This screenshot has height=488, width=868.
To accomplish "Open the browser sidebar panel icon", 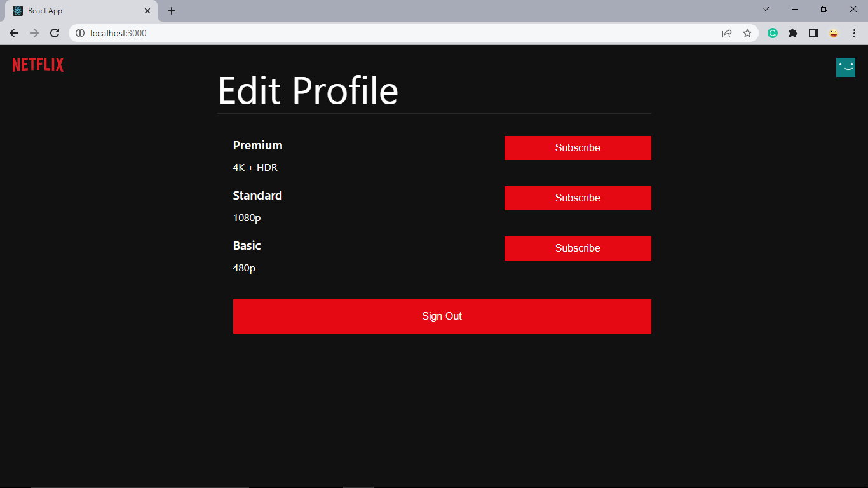I will click(813, 33).
